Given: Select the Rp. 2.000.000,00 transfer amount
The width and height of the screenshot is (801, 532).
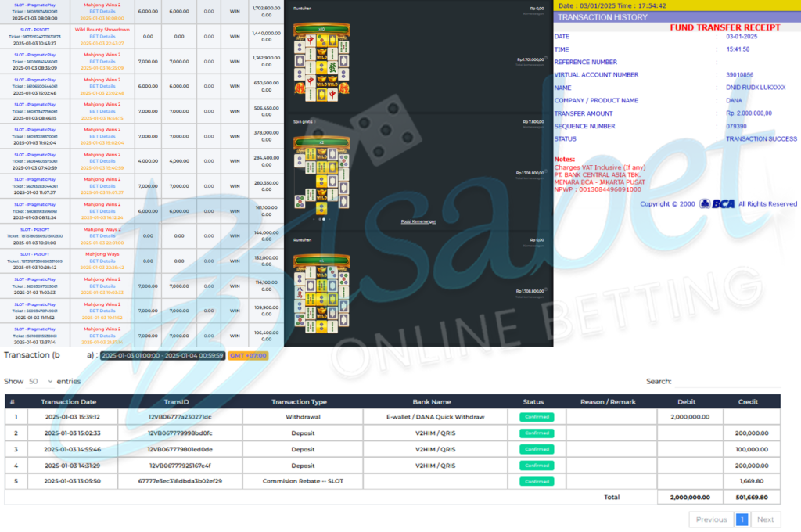Looking at the screenshot, I should click(749, 113).
